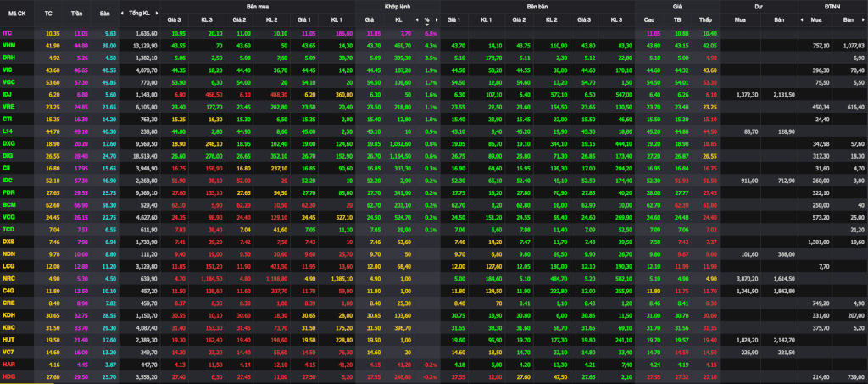Open stock symbol VHM
868x384 pixels.
click(8, 46)
